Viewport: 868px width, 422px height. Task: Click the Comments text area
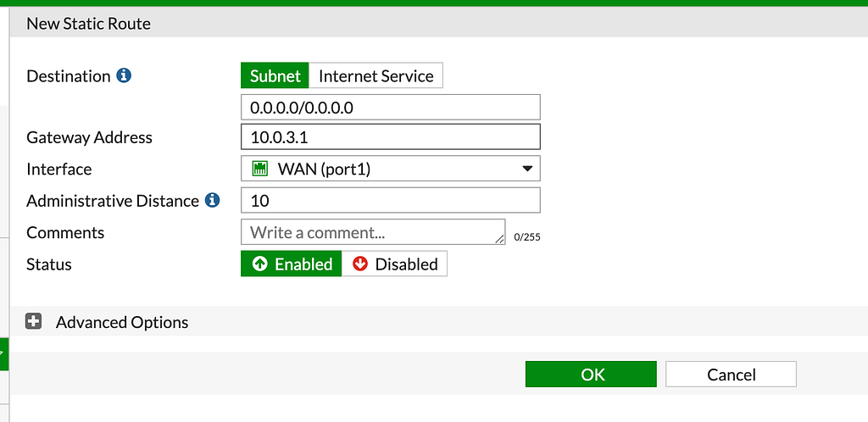pyautogui.click(x=373, y=231)
